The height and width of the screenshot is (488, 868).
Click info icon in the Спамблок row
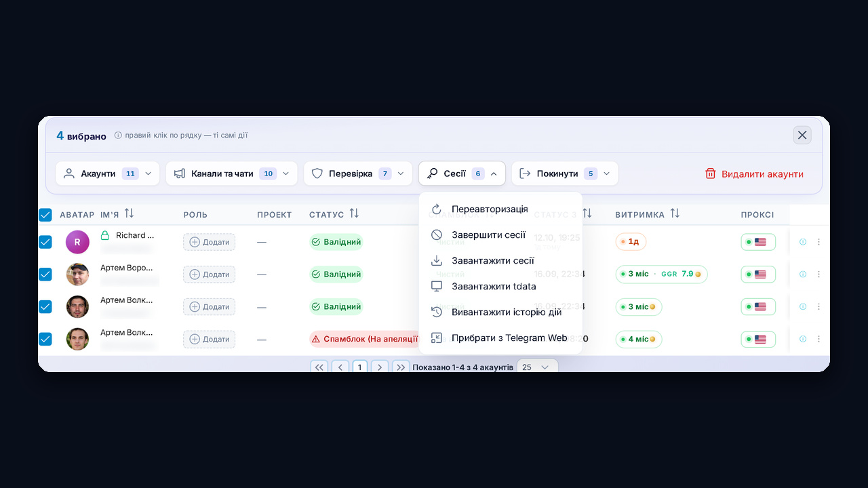tap(803, 339)
